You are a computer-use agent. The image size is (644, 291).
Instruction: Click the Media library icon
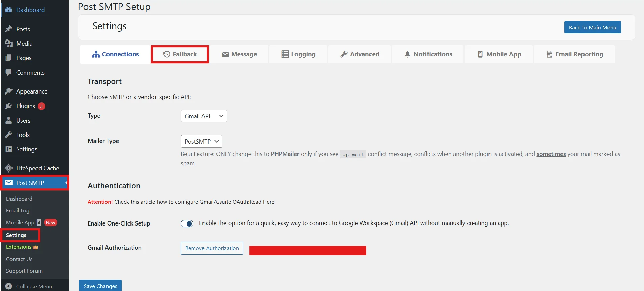coord(9,44)
